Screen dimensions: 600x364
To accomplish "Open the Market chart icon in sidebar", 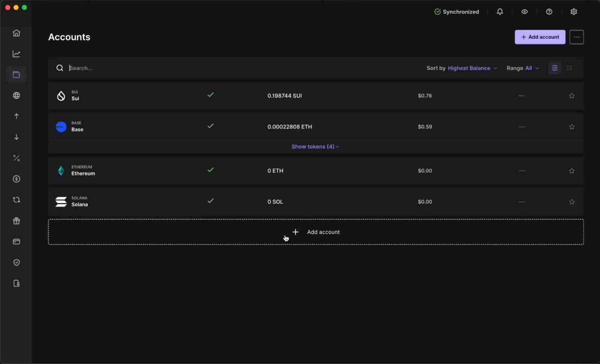I will click(16, 54).
